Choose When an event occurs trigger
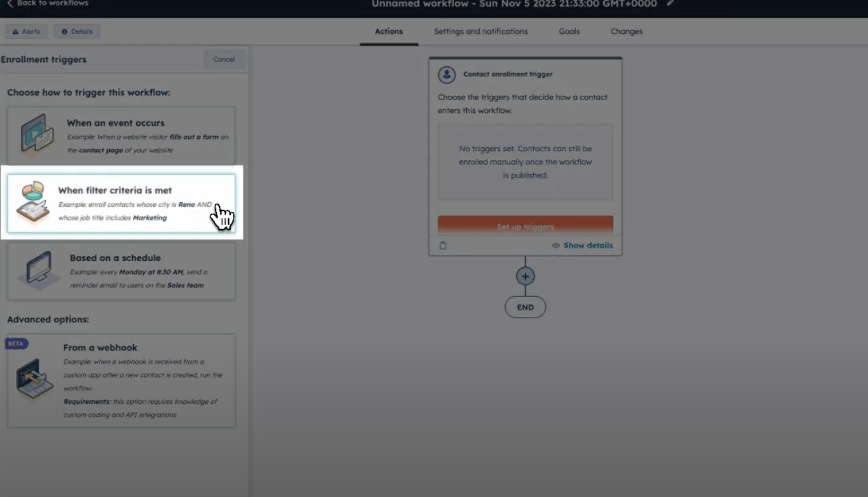Viewport: 868px width, 497px height. coord(121,135)
